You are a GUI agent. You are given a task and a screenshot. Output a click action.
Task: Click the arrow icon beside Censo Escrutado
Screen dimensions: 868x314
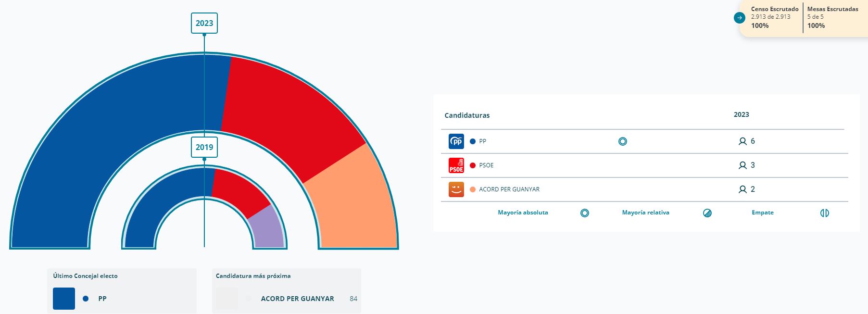coord(739,18)
